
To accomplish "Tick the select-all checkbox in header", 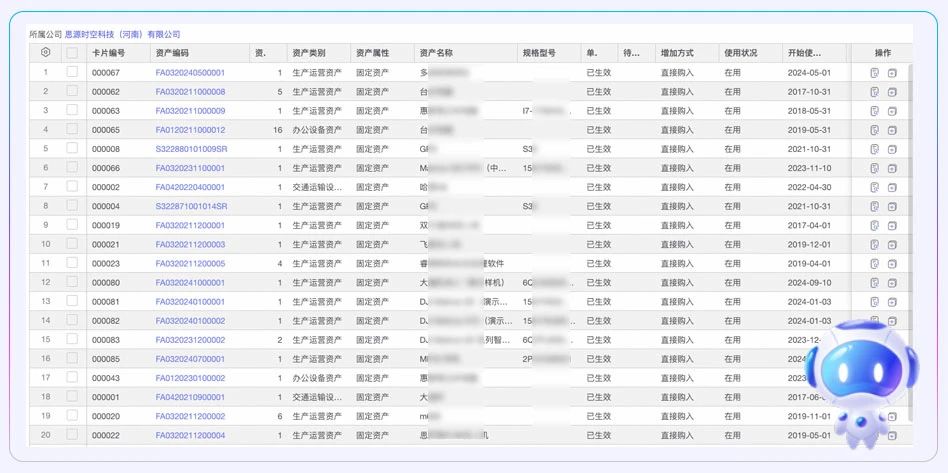I will coord(73,53).
